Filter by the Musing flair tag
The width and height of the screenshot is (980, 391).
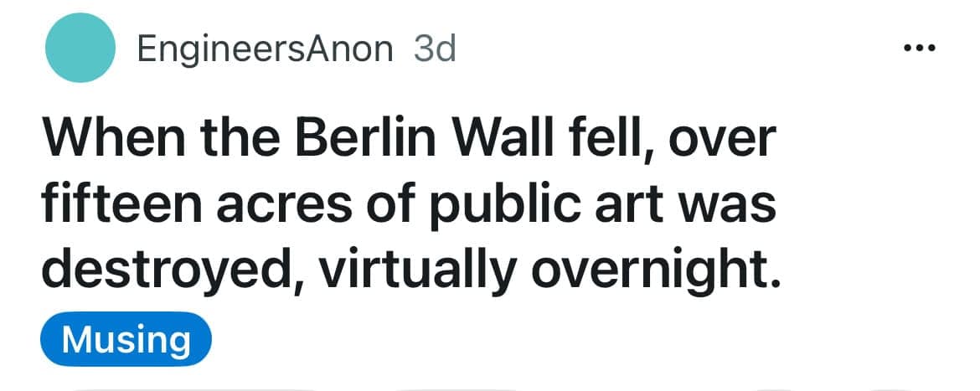[126, 341]
